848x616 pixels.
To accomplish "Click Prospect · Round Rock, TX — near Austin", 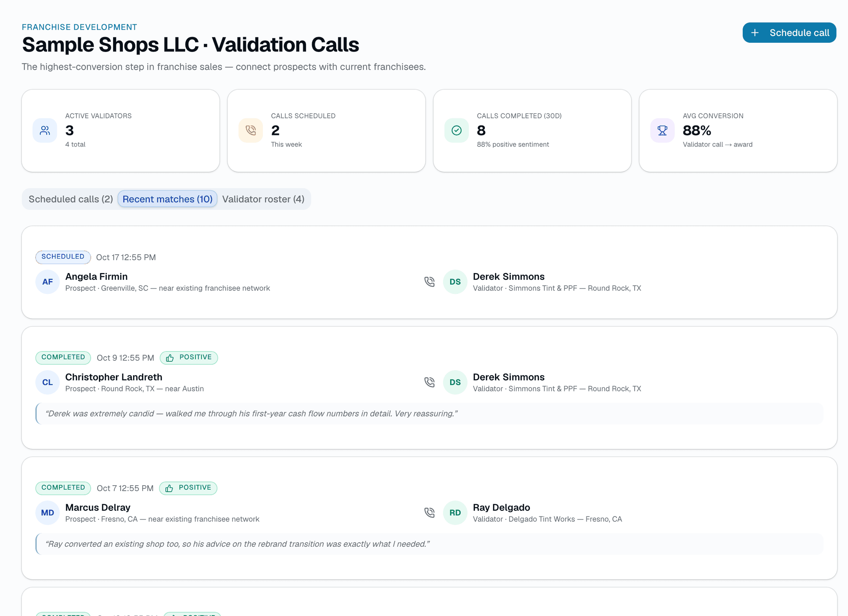I will click(135, 389).
